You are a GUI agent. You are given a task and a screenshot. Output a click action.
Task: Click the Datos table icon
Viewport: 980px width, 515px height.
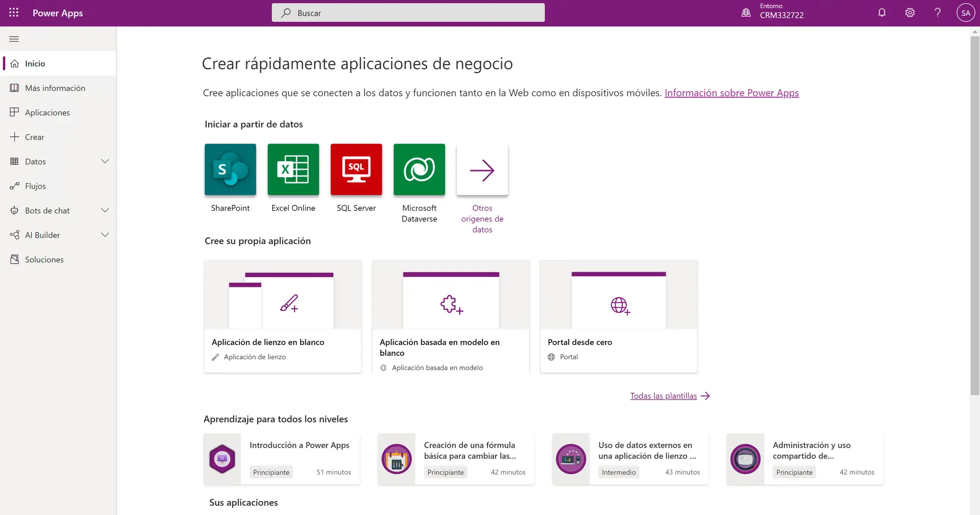[15, 161]
